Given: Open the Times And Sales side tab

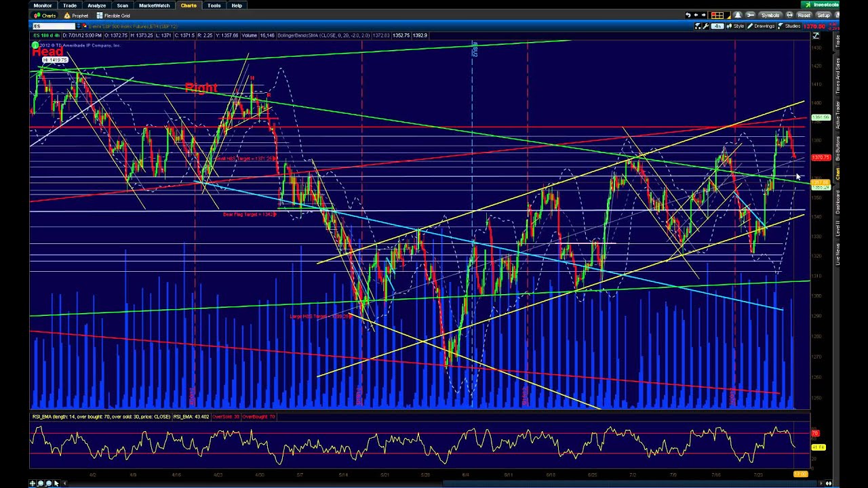Looking at the screenshot, I should point(838,76).
